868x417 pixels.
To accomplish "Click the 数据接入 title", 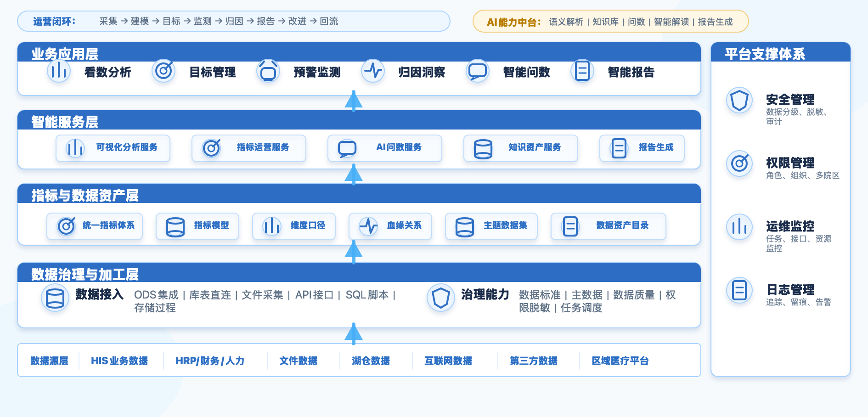I will pyautogui.click(x=99, y=294).
